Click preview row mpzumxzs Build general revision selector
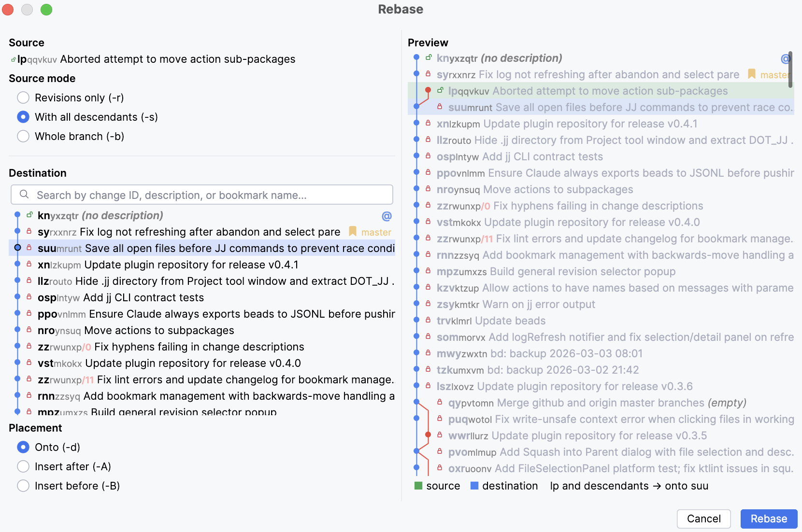The image size is (802, 532). 601,271
